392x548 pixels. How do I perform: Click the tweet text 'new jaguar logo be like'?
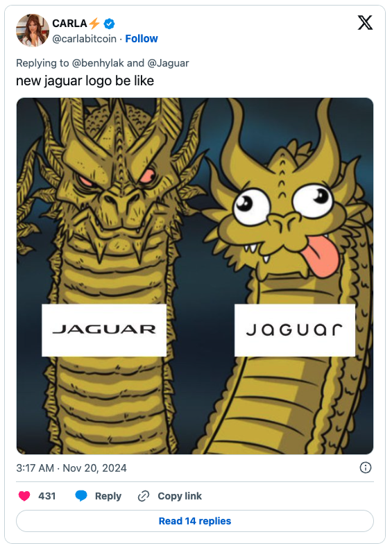85,80
